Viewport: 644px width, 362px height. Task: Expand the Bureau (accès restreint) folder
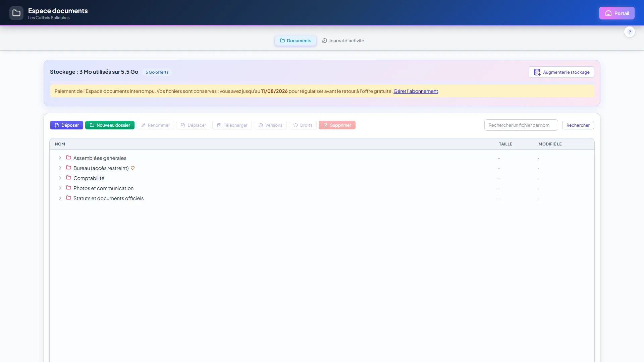point(60,168)
